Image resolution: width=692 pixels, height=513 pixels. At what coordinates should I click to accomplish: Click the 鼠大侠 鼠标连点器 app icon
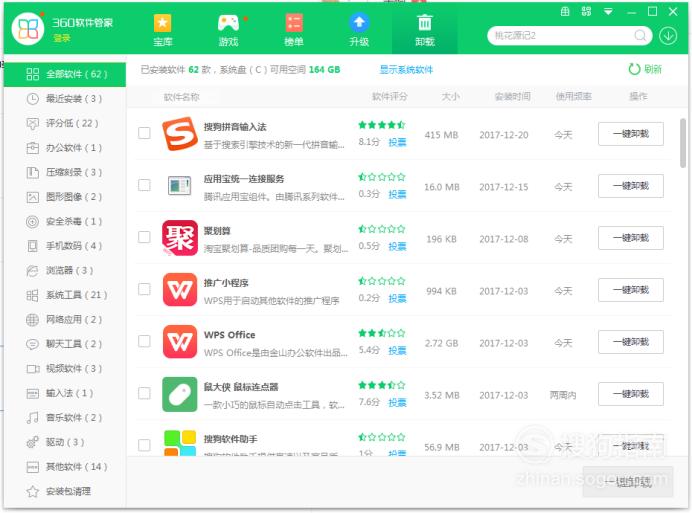[x=180, y=394]
